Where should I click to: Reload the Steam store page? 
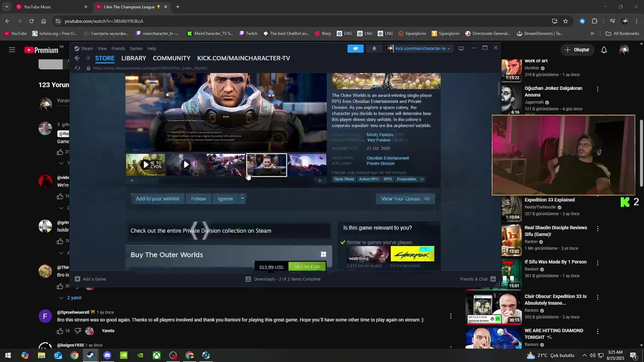(77, 68)
